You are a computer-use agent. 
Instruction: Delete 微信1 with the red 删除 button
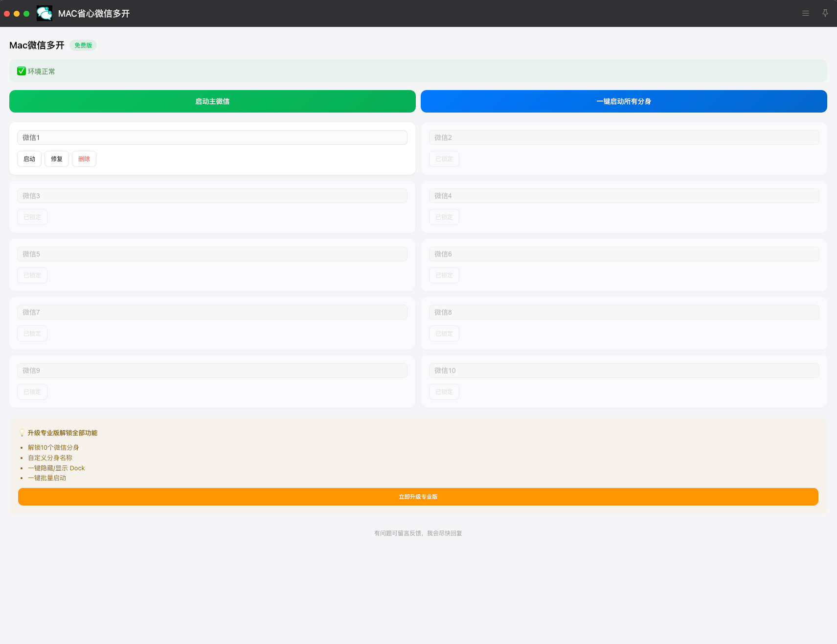(x=84, y=159)
